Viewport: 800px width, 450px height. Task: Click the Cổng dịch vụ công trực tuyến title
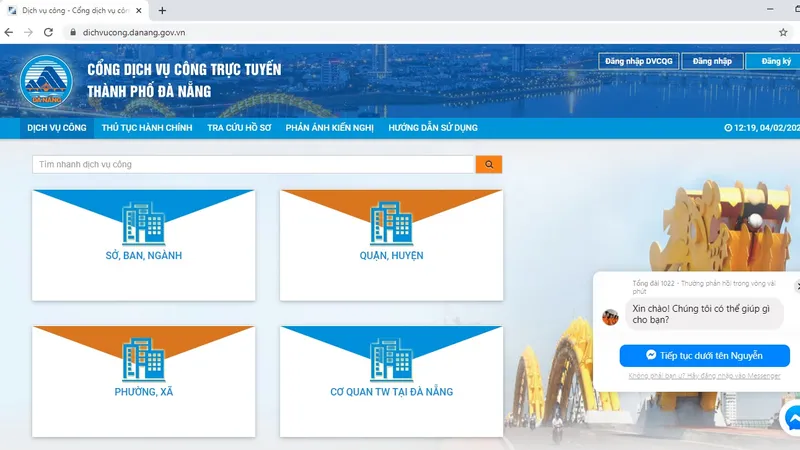coord(184,69)
